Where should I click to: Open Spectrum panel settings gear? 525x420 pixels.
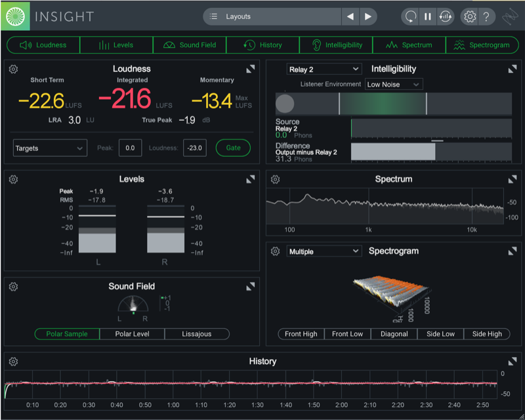tap(275, 179)
